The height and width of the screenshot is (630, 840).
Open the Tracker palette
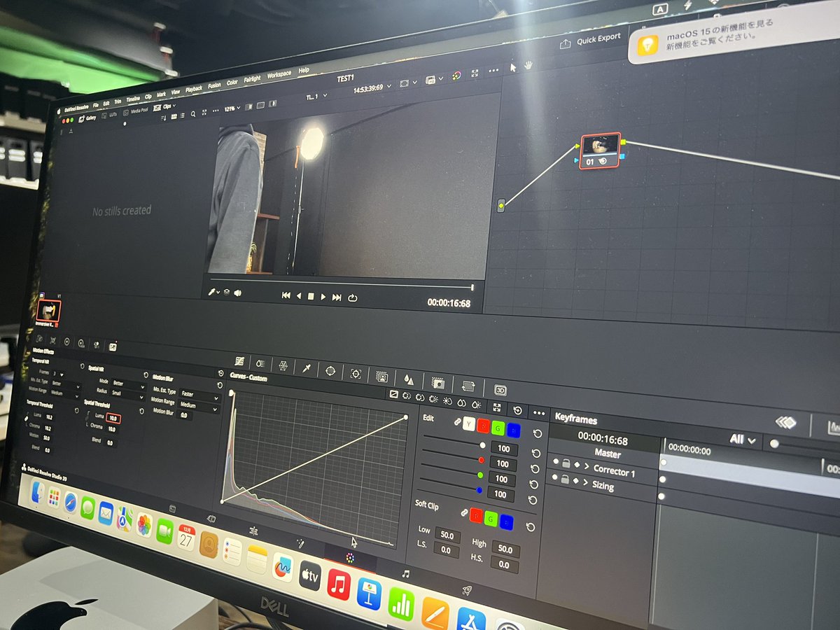(356, 374)
